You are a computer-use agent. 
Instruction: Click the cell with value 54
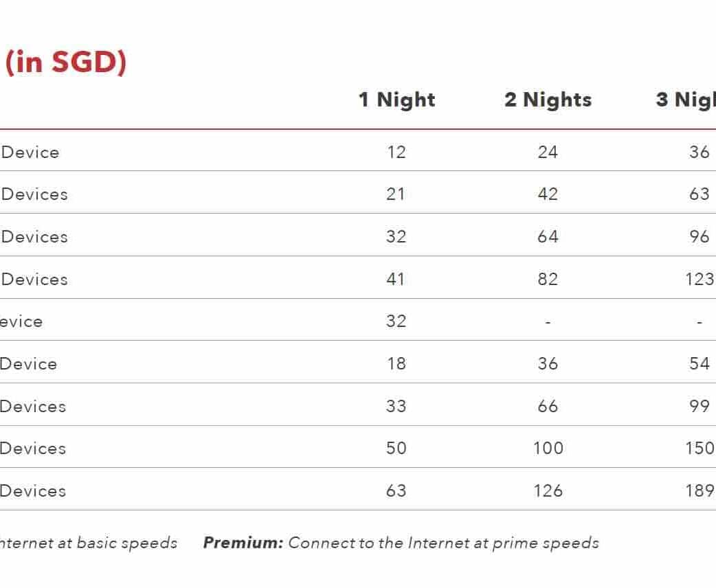coord(700,363)
